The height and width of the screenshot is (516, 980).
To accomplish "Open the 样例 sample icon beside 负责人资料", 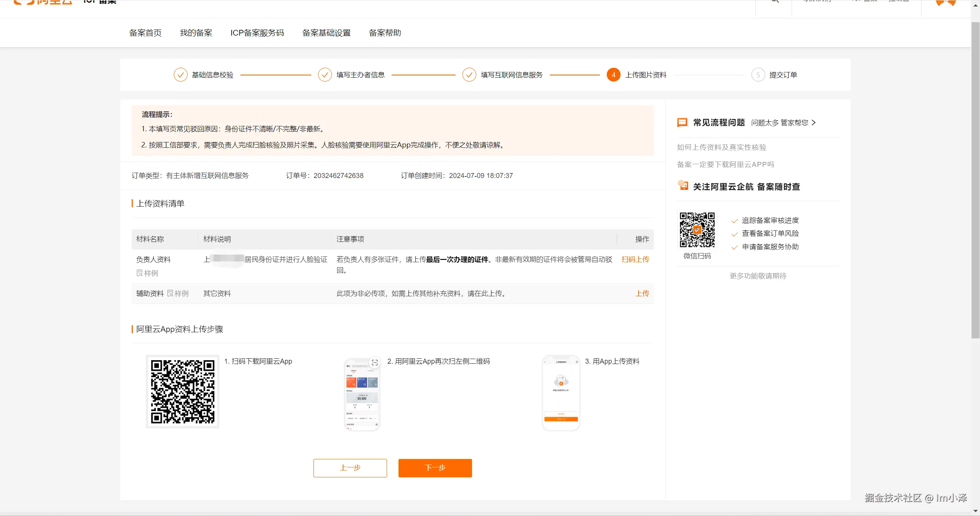I will tap(140, 273).
